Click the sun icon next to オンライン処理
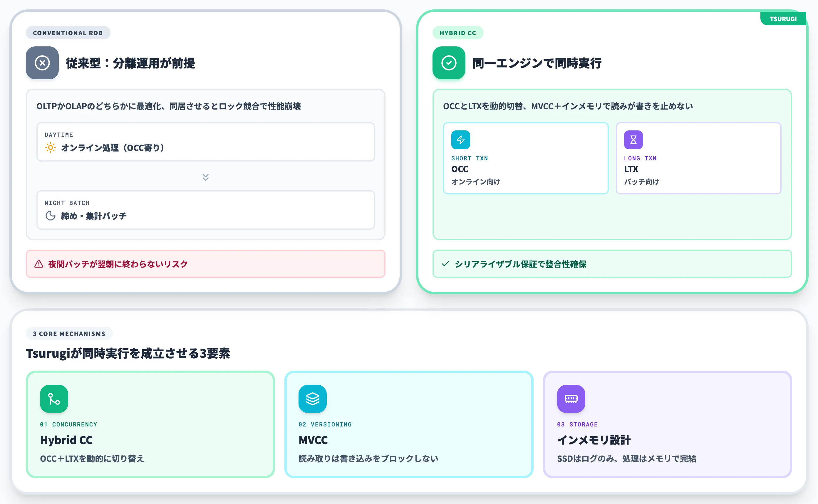818x504 pixels. [50, 147]
